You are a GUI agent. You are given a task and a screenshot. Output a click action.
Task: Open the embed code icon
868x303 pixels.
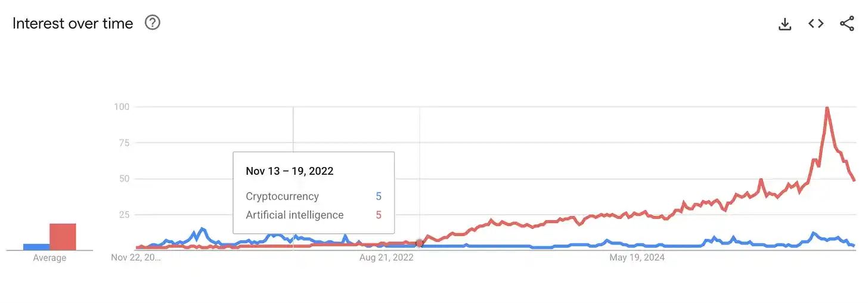[x=816, y=24]
